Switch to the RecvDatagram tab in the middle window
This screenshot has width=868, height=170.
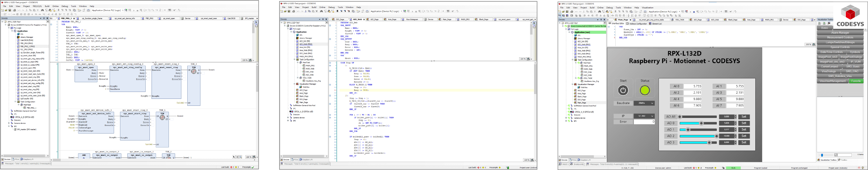(x=412, y=19)
